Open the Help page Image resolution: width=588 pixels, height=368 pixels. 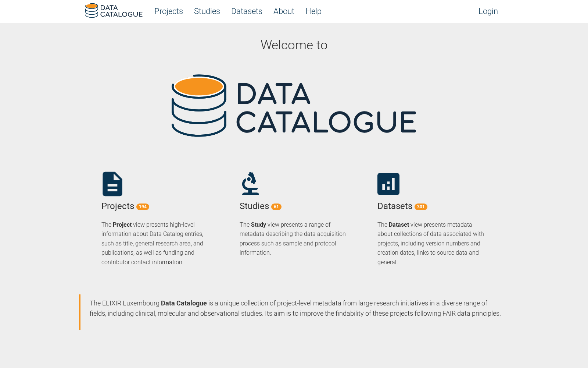[313, 11]
